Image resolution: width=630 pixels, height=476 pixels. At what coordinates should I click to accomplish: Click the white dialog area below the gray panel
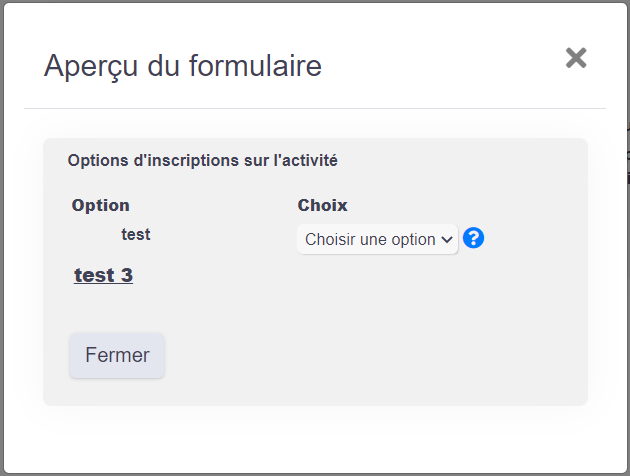click(315, 439)
